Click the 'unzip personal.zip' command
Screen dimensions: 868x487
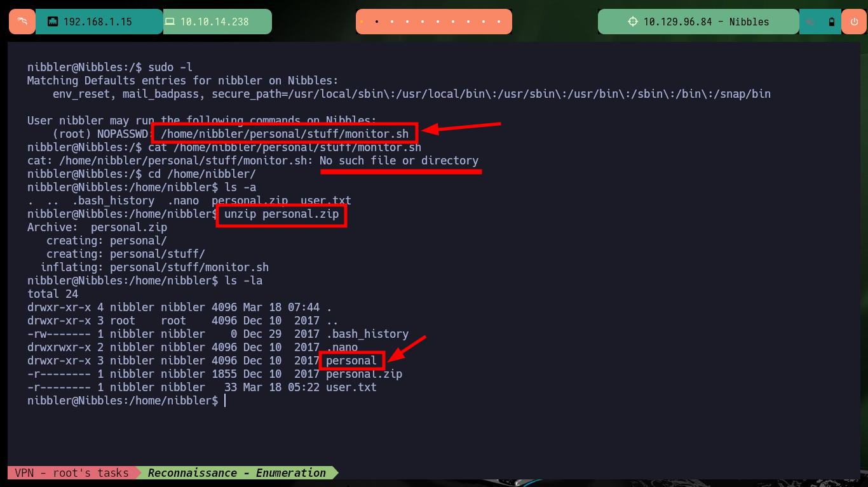click(x=281, y=214)
